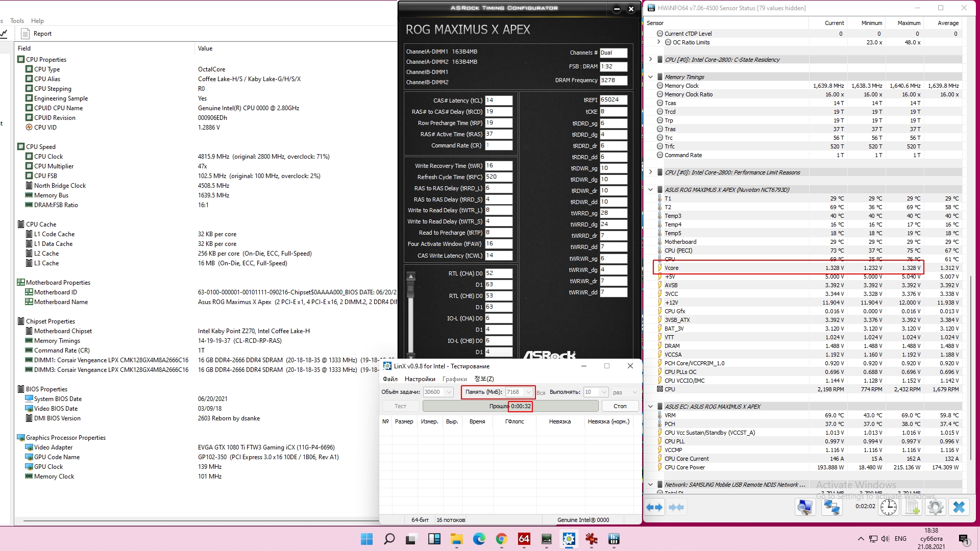Open the Tools menu in AIDA64
Viewport: 980px width, 551px height.
(17, 21)
